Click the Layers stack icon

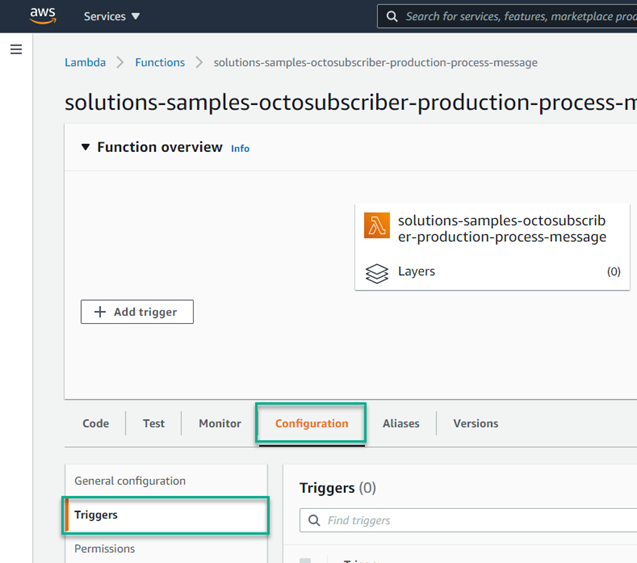(x=377, y=273)
